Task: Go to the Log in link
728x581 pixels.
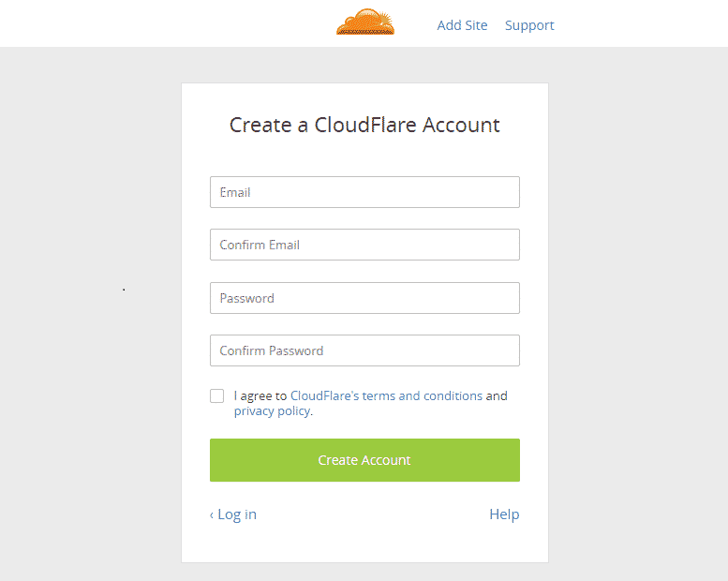Action: [x=237, y=514]
